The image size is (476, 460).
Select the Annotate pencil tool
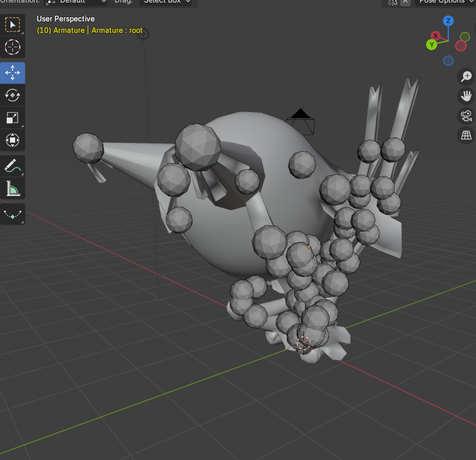(x=13, y=166)
